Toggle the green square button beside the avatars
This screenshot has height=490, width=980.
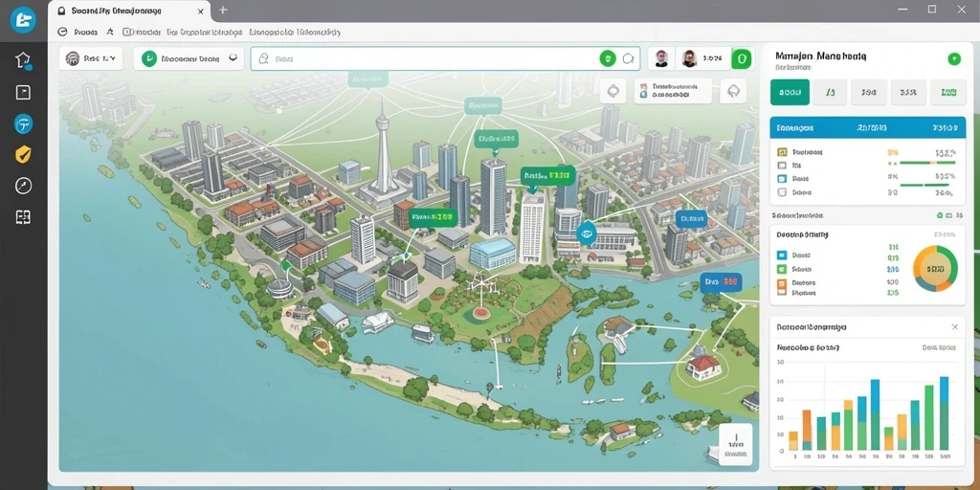tap(742, 58)
